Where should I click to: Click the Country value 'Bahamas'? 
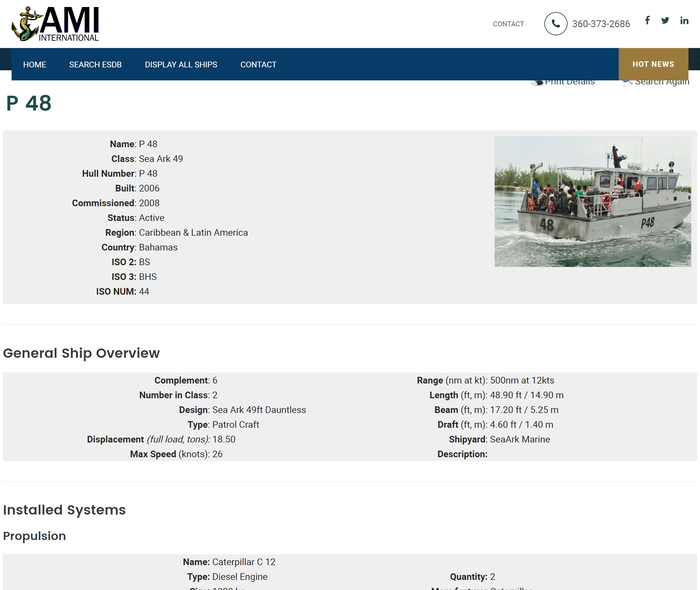coord(158,247)
